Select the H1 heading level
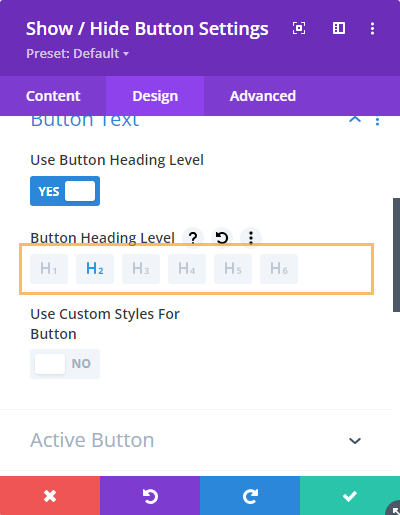 (x=49, y=269)
